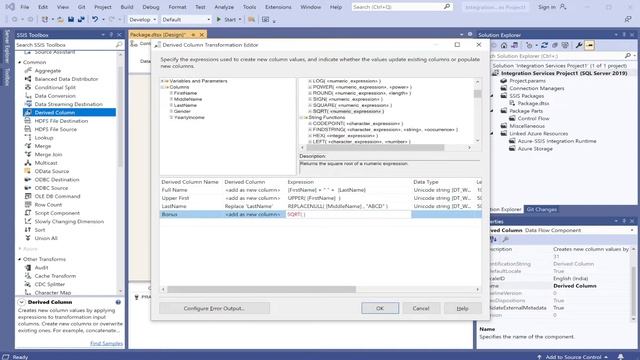This screenshot has width=640, height=360.
Task: Open the File menu
Action: coord(24,7)
